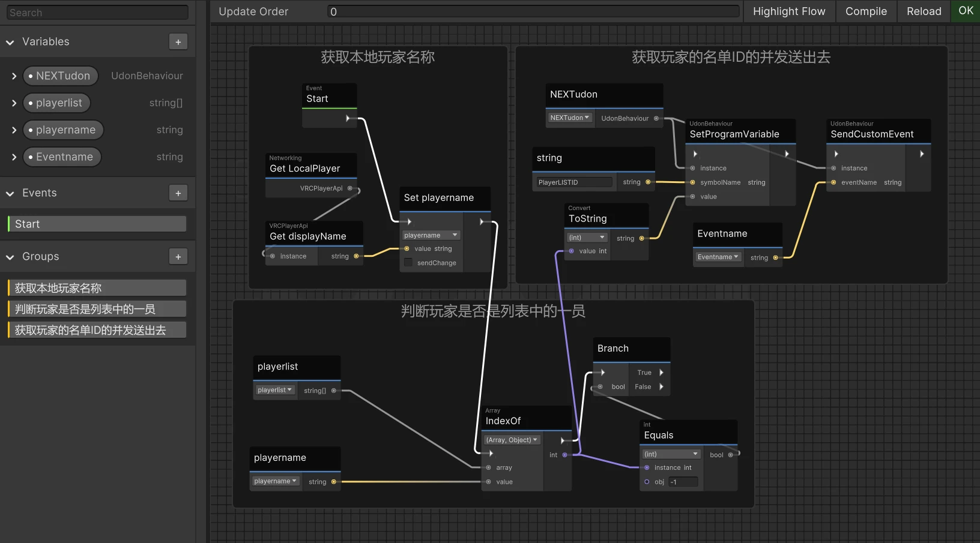Screen dimensions: 980x543
Task: Select group 获取本地玩家名称 in Groups list
Action: pyautogui.click(x=97, y=288)
